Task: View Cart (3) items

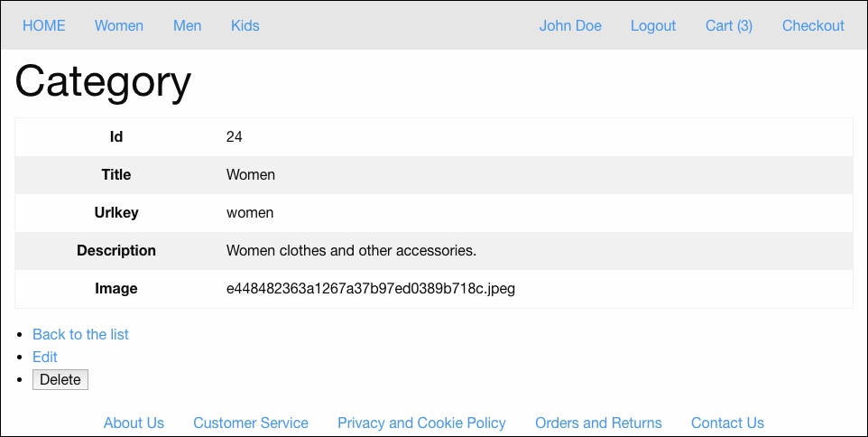Action: click(729, 25)
